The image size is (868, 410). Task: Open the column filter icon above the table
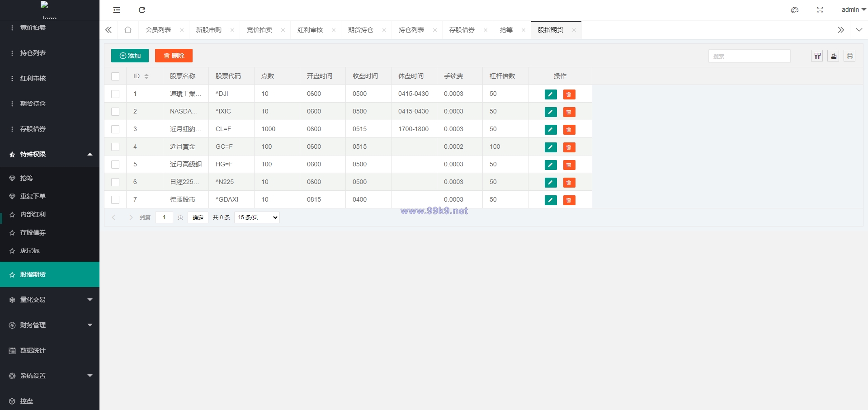(817, 56)
